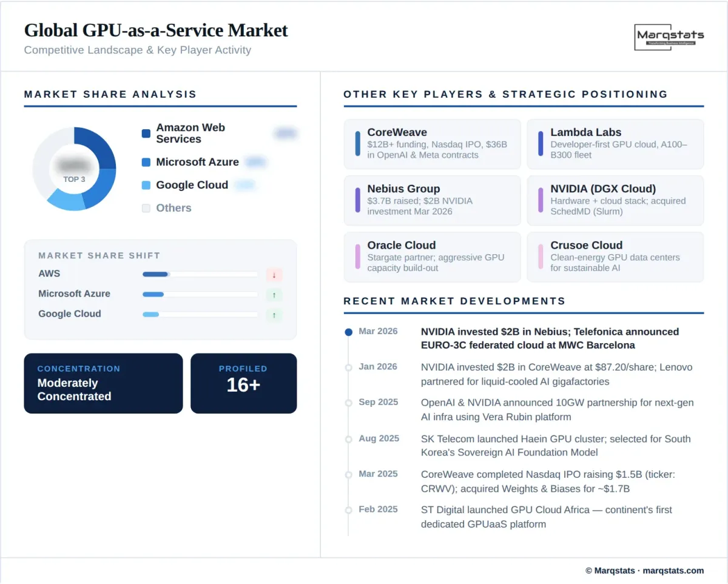Click '$3.7B raised' Nebius Group description
Viewport: 728px width, 584px height.
pyautogui.click(x=420, y=206)
